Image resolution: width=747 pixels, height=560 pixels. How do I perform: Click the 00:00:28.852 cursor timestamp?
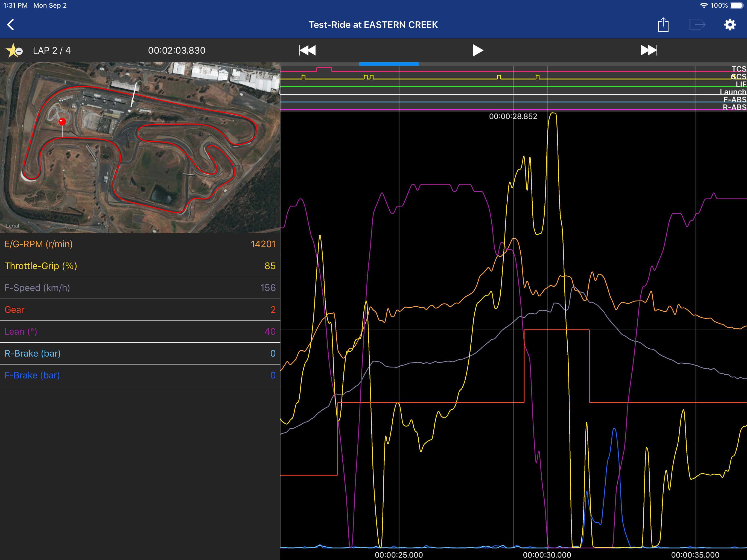[513, 116]
